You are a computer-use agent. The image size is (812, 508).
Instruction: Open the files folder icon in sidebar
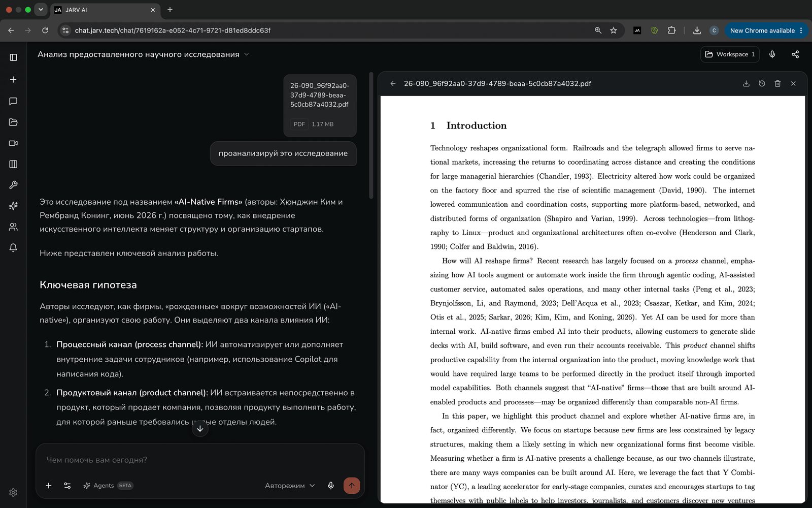coord(14,122)
